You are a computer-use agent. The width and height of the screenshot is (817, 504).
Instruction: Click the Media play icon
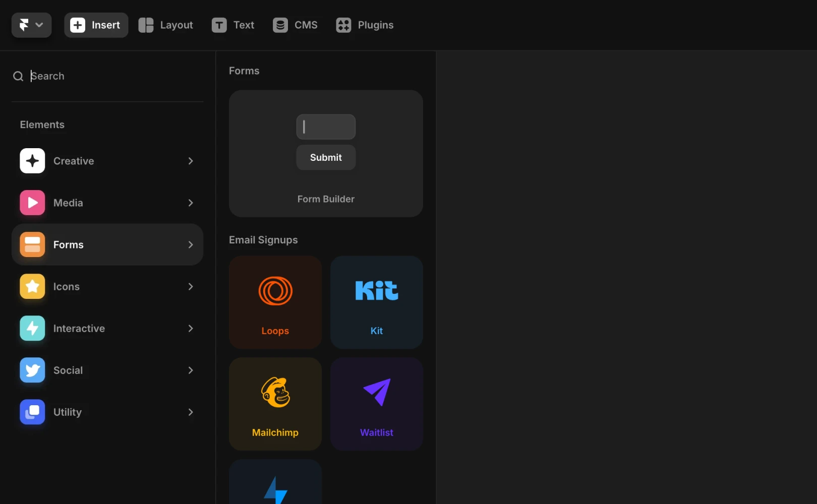[x=32, y=203]
